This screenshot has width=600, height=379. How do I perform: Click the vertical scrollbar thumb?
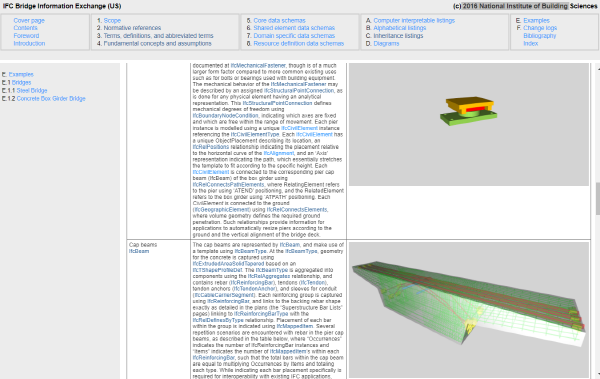coord(598,198)
